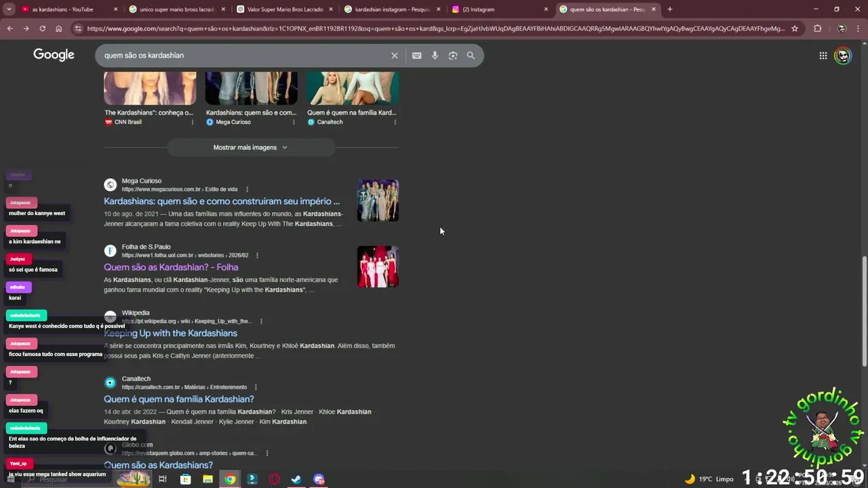Click the browser back arrow
868x488 pixels.
click(x=9, y=28)
